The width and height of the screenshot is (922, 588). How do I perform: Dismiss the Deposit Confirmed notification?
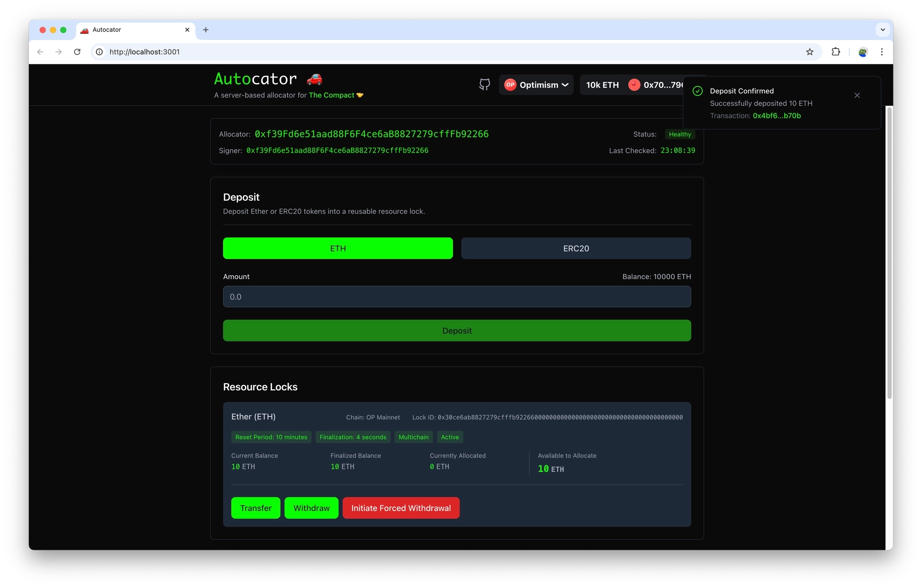coord(857,95)
